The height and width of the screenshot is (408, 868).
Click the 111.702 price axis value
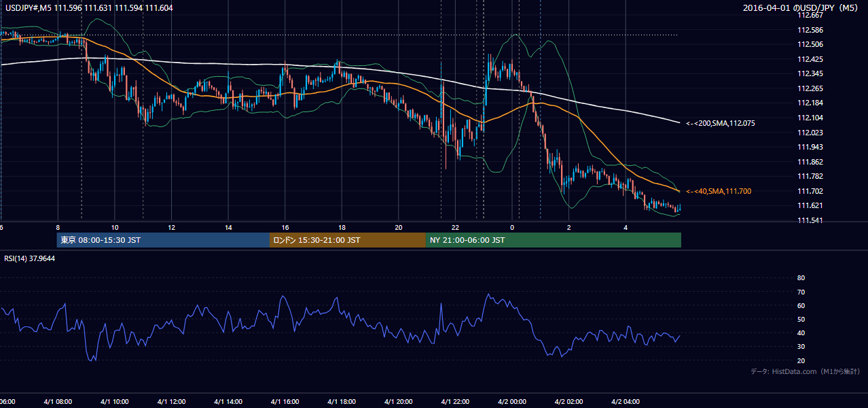coord(810,192)
